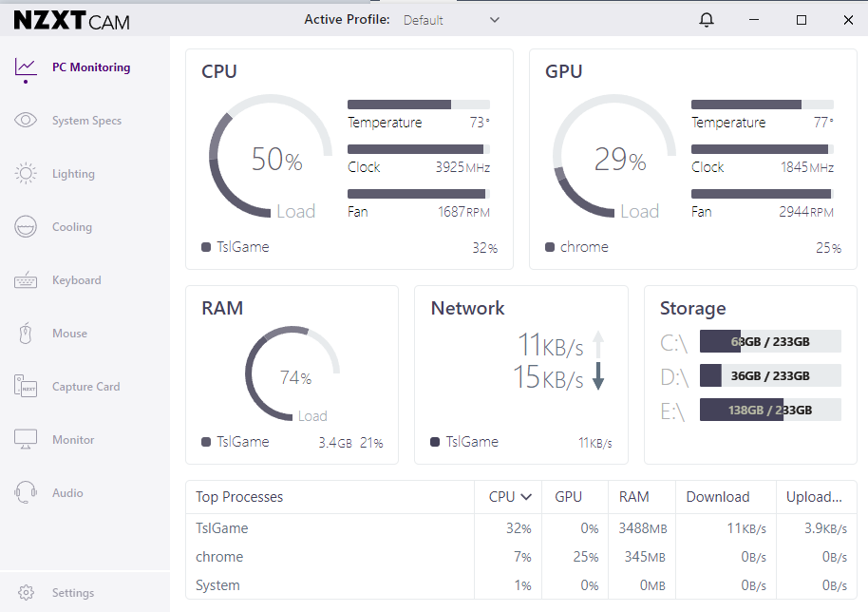Click the E:\ storage usage bar
Screen dimensions: 868x612
point(770,410)
